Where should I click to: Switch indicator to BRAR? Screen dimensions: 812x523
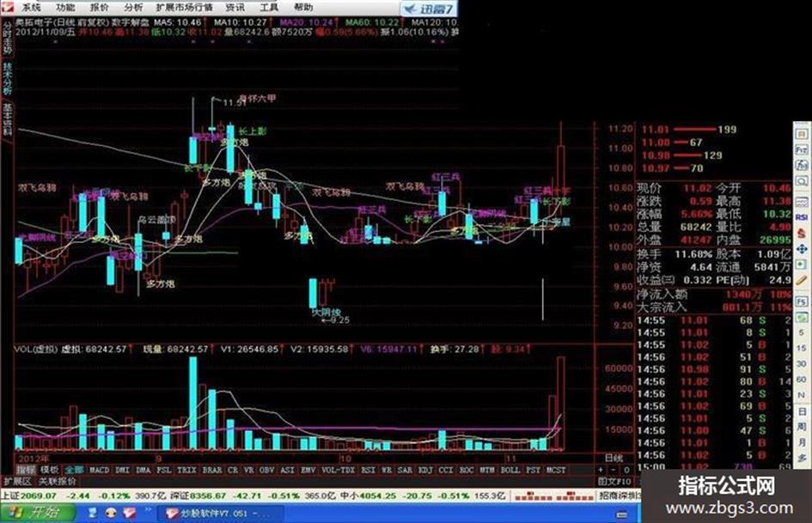211,470
